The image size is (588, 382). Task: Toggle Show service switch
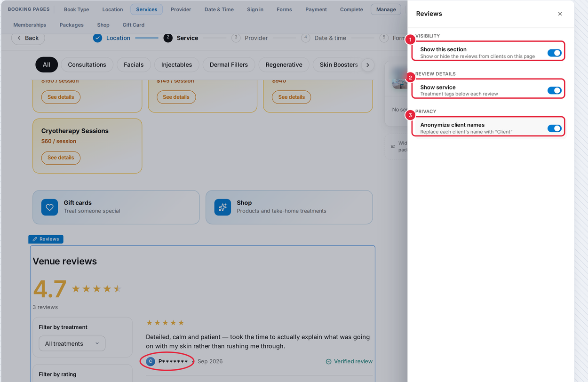tap(554, 90)
